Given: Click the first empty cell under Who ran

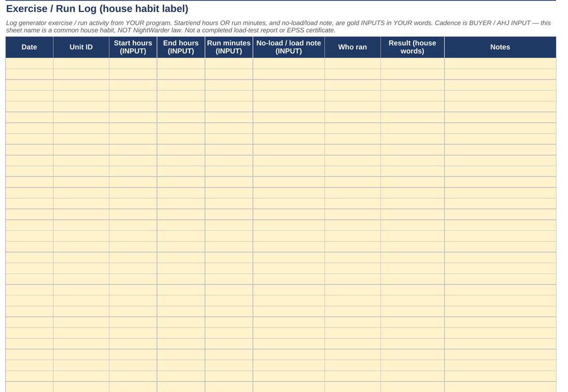Looking at the screenshot, I should [353, 64].
